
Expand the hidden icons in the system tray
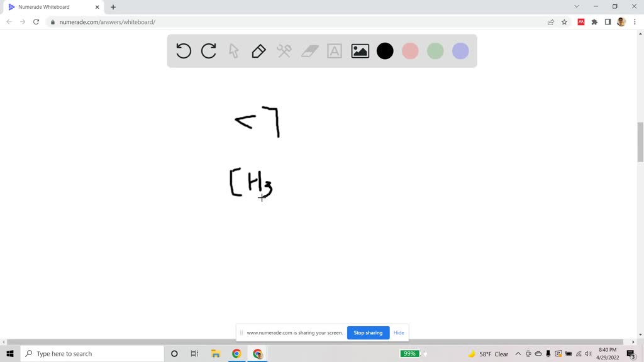pyautogui.click(x=517, y=353)
